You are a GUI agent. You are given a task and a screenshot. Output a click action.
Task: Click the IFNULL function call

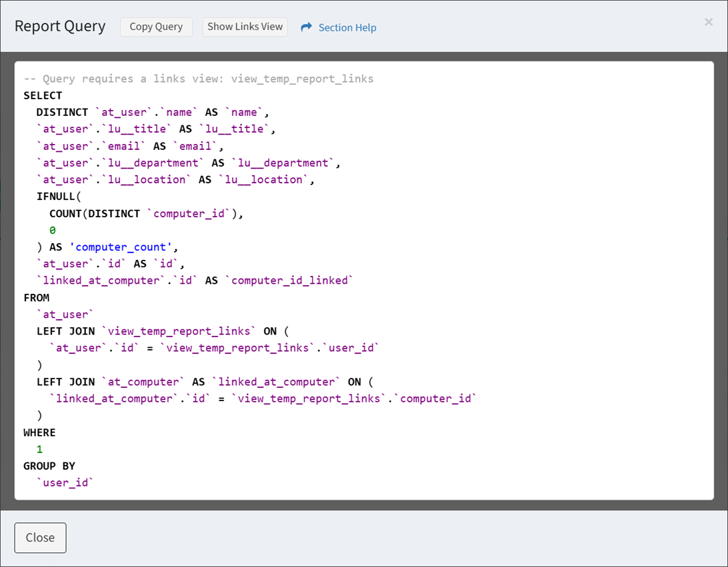coord(59,197)
